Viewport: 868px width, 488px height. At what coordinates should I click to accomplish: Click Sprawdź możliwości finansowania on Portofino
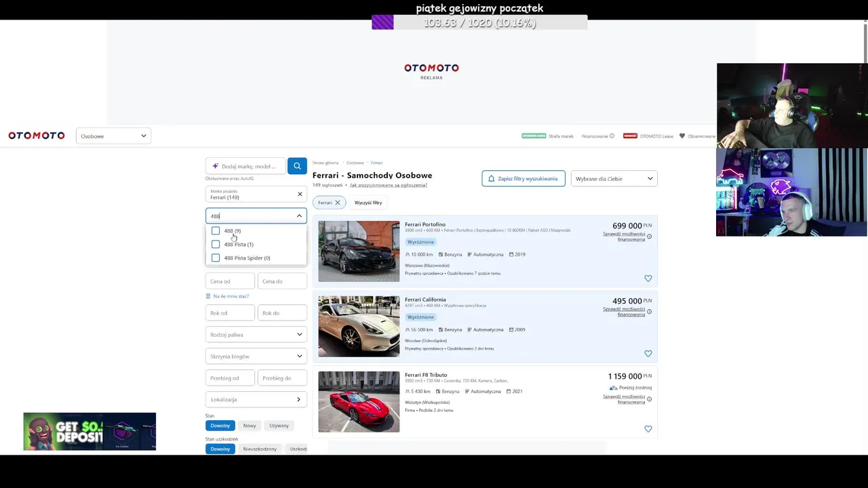624,237
